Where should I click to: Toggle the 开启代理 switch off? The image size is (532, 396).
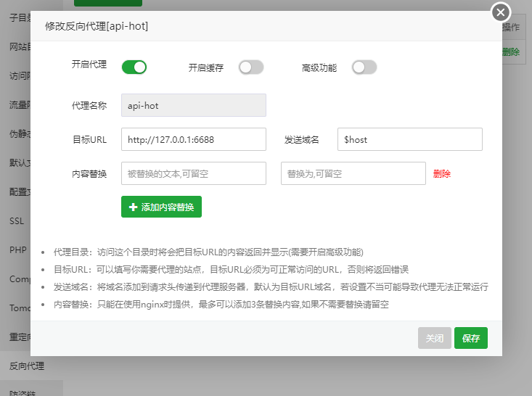(x=134, y=67)
